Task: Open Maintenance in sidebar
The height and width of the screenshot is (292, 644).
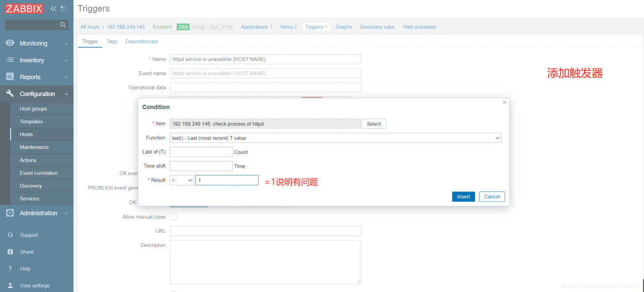Action: (34, 147)
